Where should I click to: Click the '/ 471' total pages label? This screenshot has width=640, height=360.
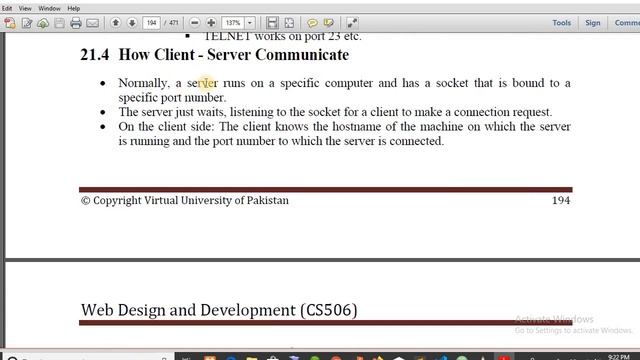[171, 23]
